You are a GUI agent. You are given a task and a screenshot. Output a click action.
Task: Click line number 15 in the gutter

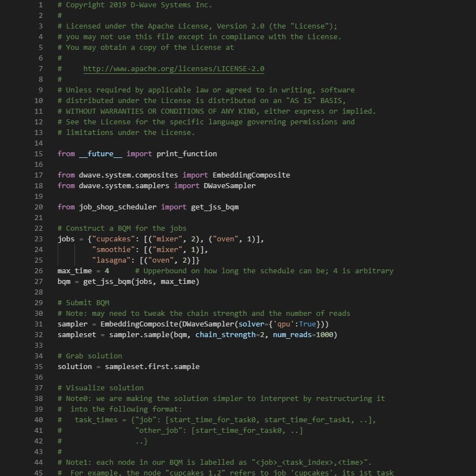(39, 154)
